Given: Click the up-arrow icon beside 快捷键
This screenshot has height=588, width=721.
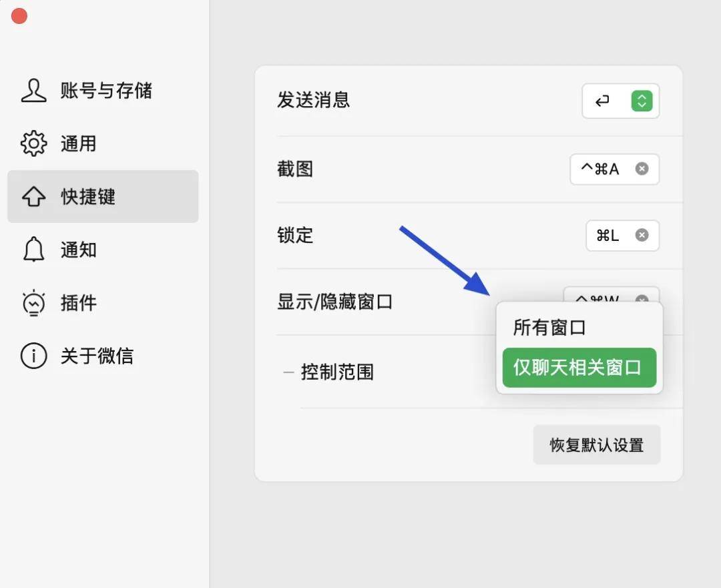Looking at the screenshot, I should [33, 197].
